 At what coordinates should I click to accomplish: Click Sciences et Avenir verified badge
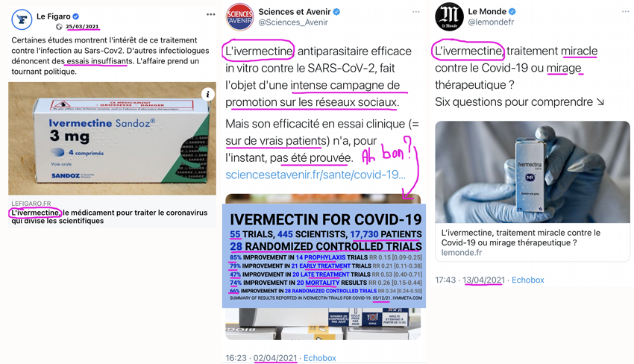[336, 12]
